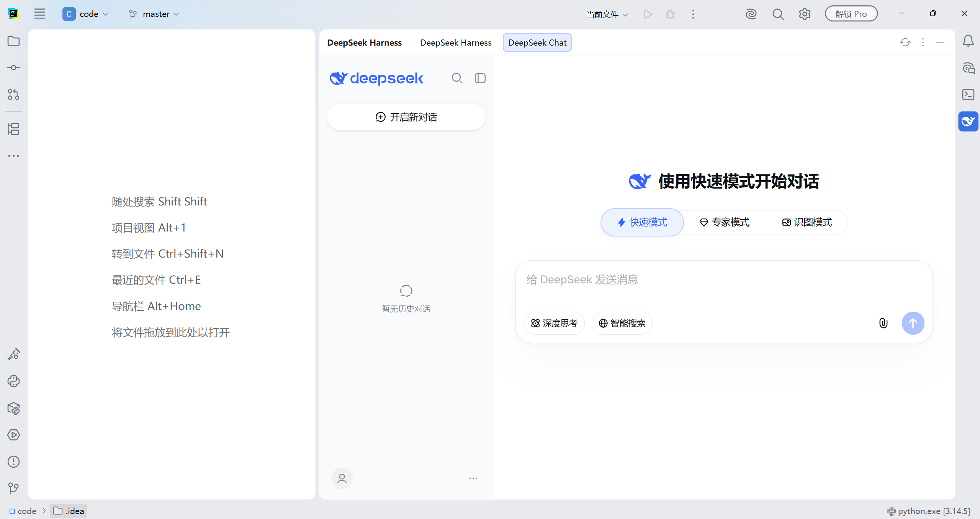Click the Run play icon

coord(648,14)
